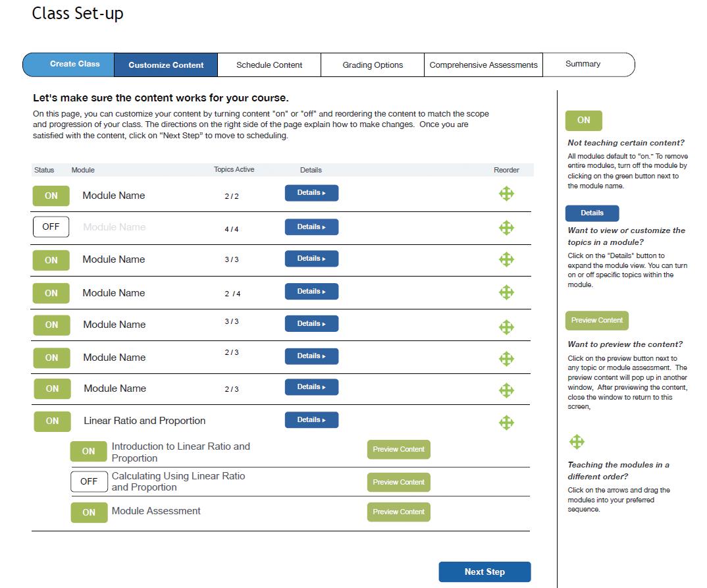
Task: Click the sidebar reorder arrows example icon
Action: pos(577,441)
